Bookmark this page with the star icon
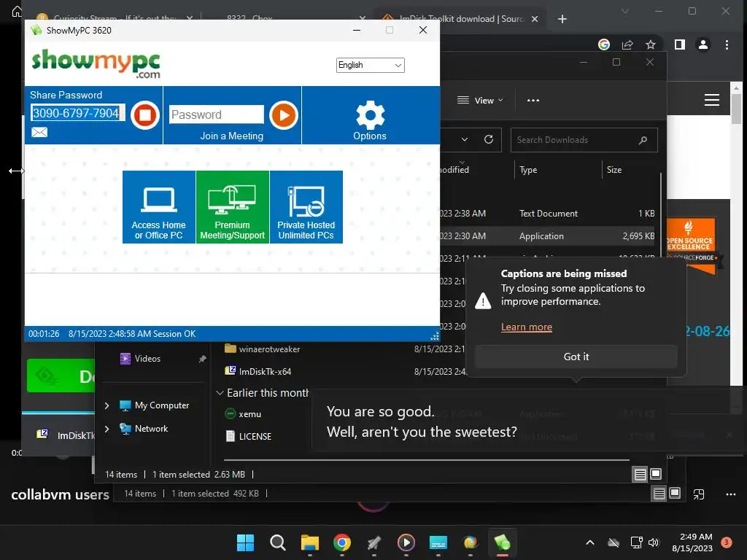 650,44
